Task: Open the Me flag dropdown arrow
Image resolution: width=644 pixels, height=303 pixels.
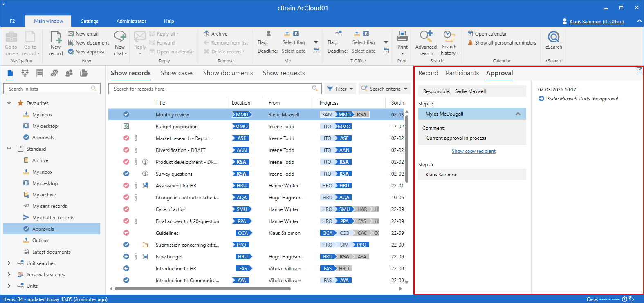Action: click(316, 42)
